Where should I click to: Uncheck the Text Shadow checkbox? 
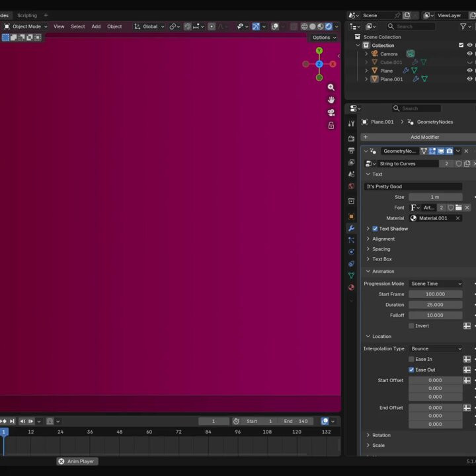[375, 229]
